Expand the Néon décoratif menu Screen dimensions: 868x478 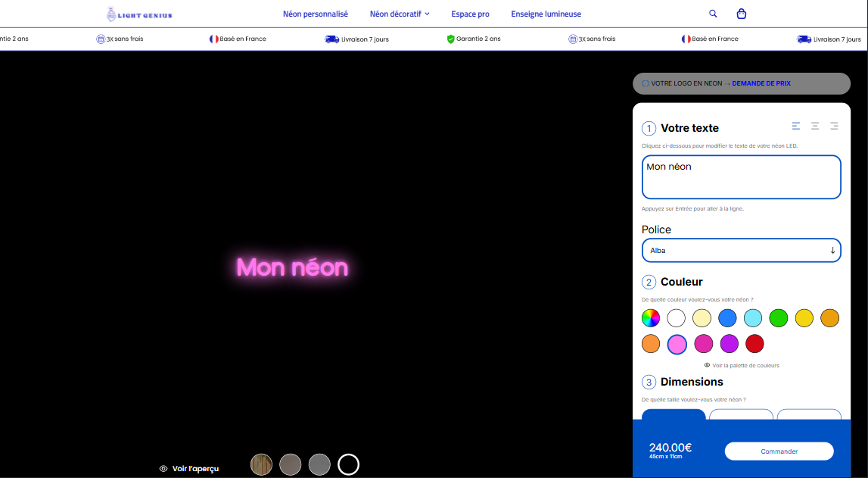pyautogui.click(x=400, y=14)
